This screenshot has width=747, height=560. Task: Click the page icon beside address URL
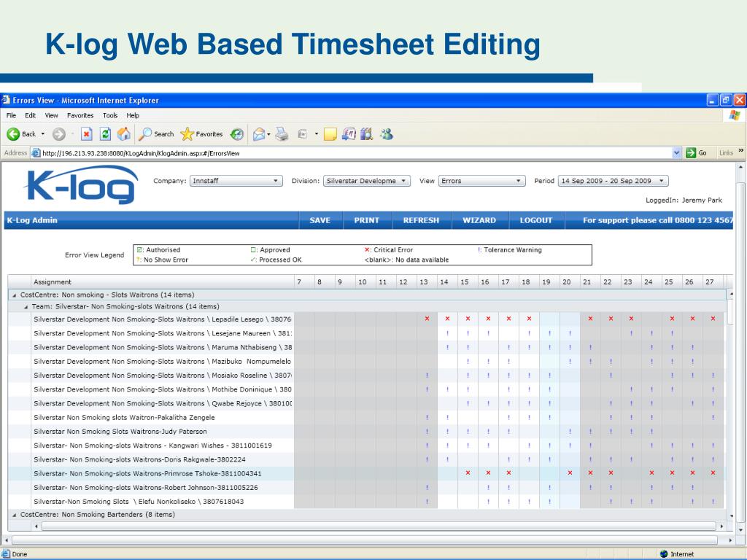click(36, 153)
